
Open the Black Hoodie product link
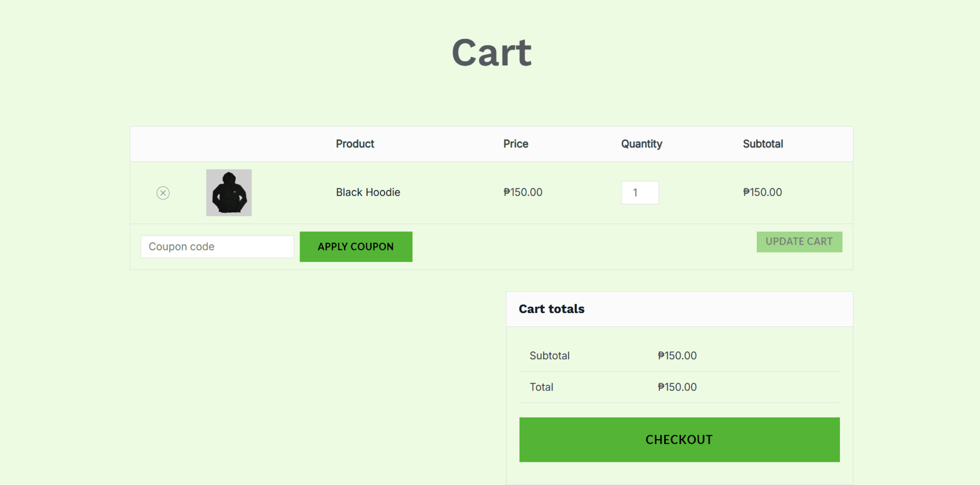(x=368, y=193)
